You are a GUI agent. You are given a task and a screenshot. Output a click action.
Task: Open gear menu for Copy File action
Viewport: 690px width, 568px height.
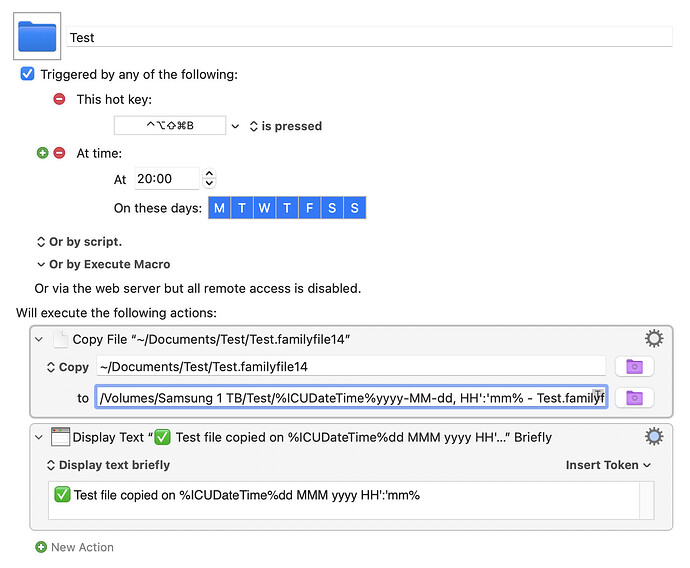coord(654,338)
